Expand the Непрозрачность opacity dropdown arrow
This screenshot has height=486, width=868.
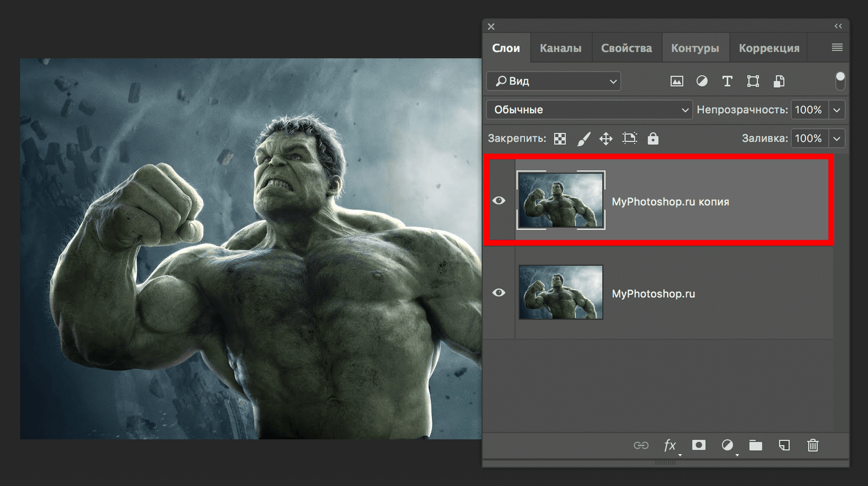pos(837,110)
